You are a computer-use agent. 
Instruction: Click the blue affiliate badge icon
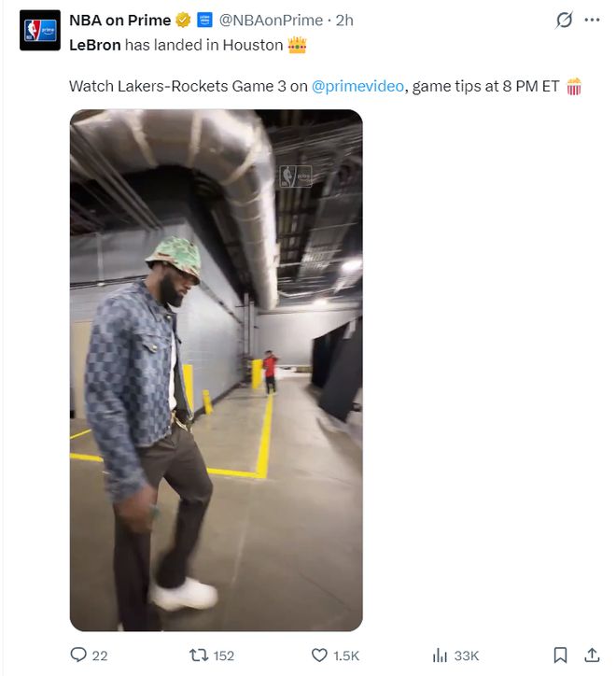click(x=204, y=20)
